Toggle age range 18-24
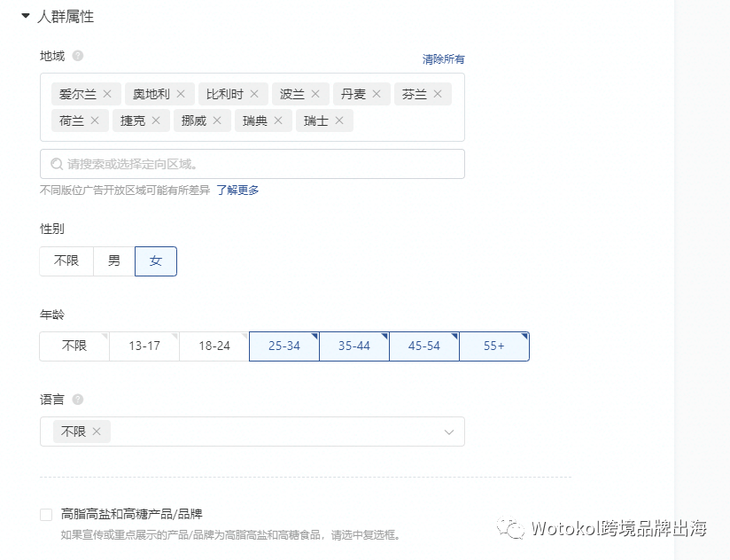 (214, 346)
